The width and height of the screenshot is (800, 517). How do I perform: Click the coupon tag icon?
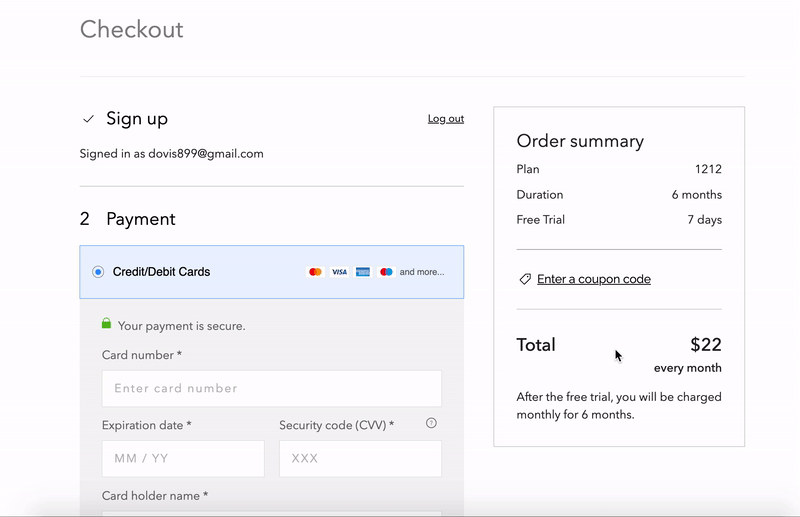(525, 279)
